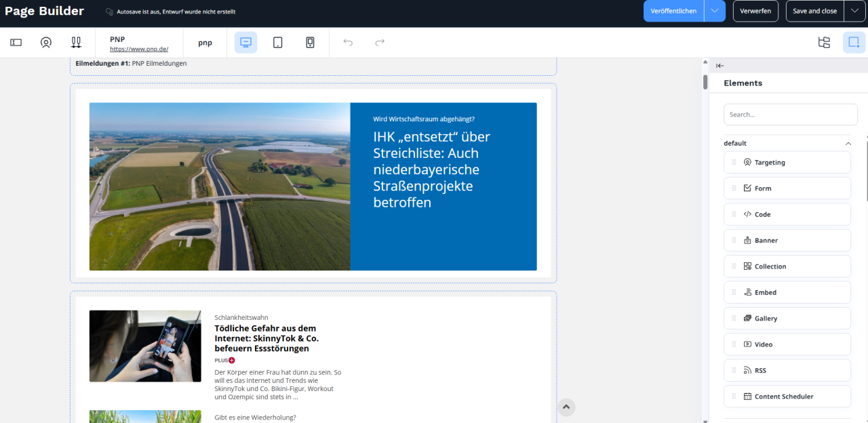Switch to desktop preview tab
Screen dimensions: 868x423
(x=245, y=42)
